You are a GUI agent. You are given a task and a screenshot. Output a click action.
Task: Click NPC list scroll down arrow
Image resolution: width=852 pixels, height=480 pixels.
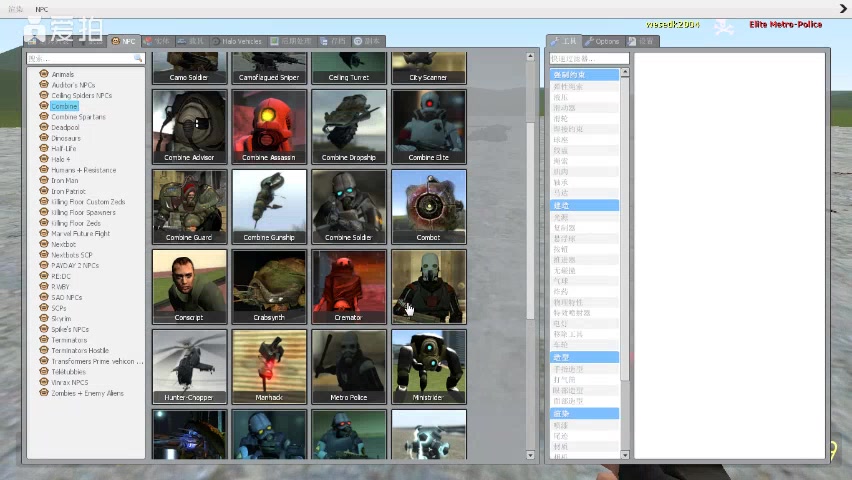pos(530,456)
